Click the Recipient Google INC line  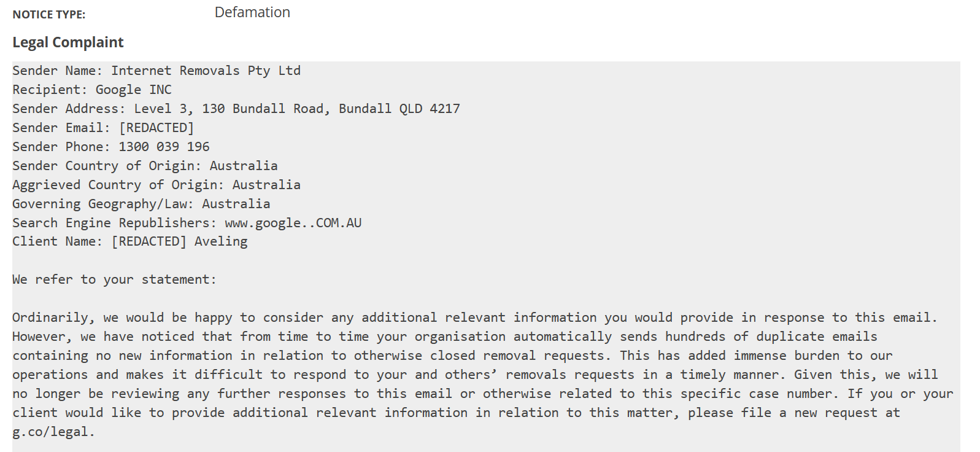92,90
